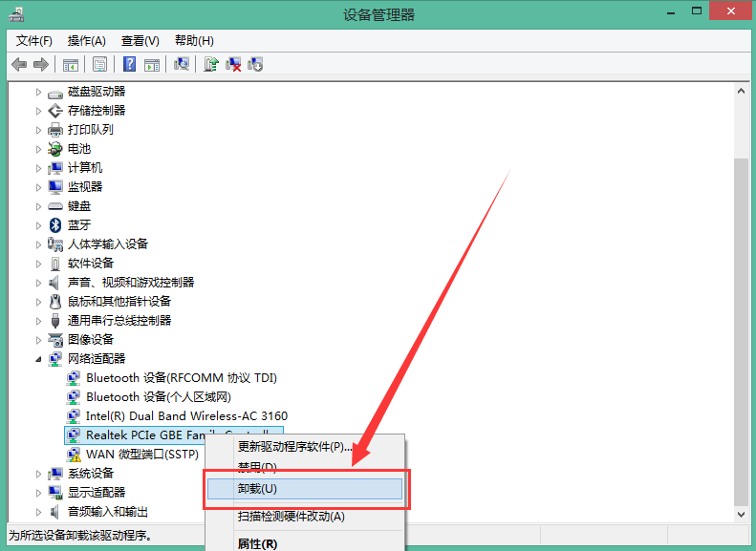Viewport: 756px width, 551px height.
Task: Expand the 显示适配器 display adapters node
Action: 39,493
